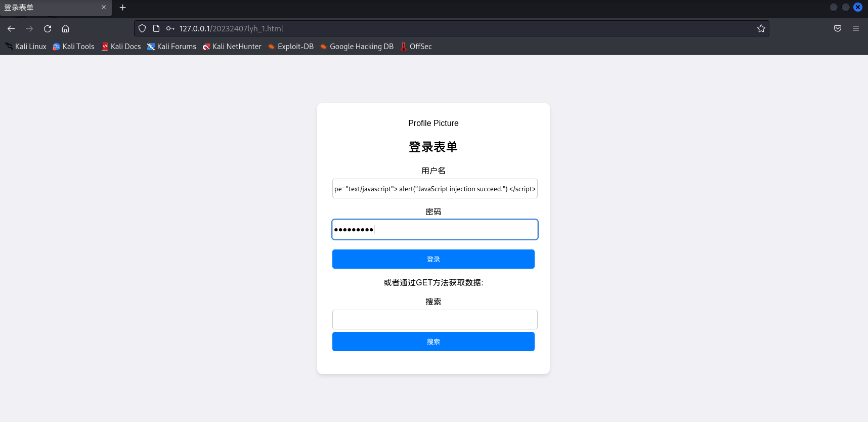Show saved login key icon details
Viewport: 868px width, 422px height.
[170, 29]
